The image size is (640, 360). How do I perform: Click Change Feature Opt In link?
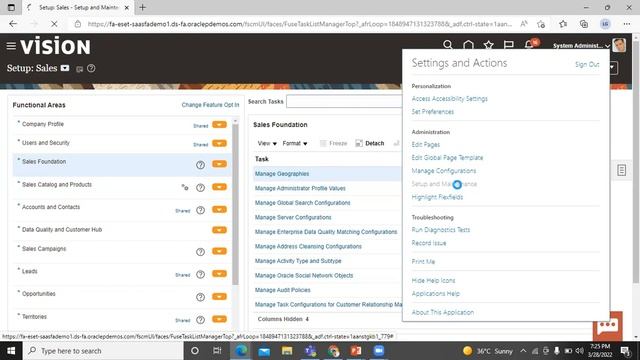pos(210,105)
